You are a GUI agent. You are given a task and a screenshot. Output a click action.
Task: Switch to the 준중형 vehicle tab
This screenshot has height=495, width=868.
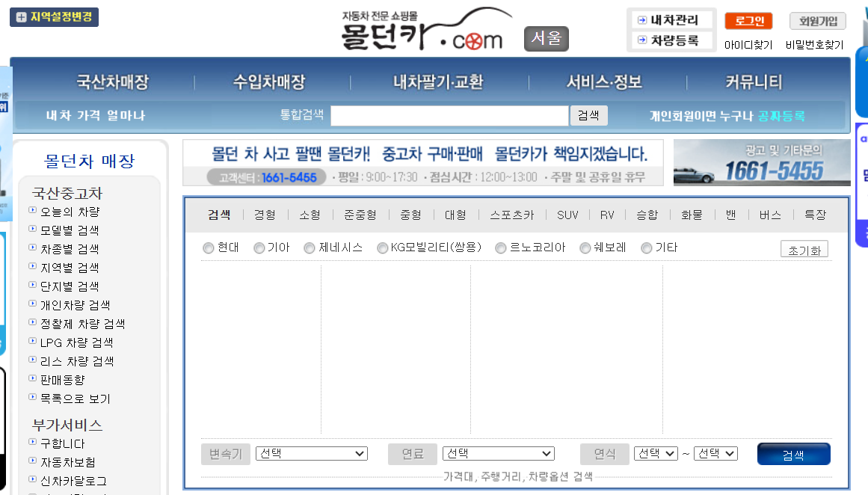coord(360,215)
